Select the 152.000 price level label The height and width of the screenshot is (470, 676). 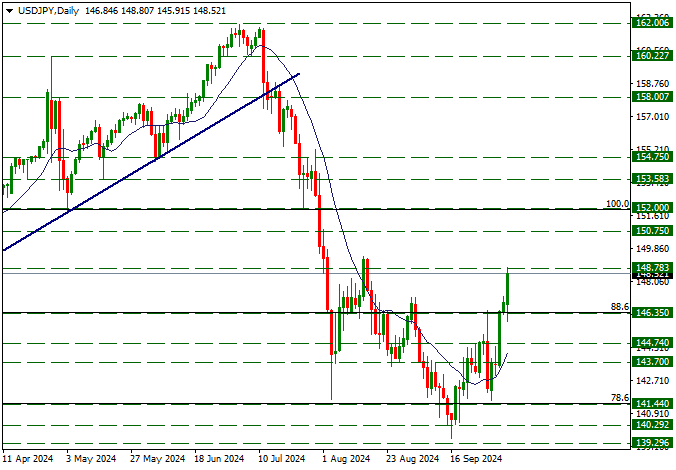pos(652,208)
